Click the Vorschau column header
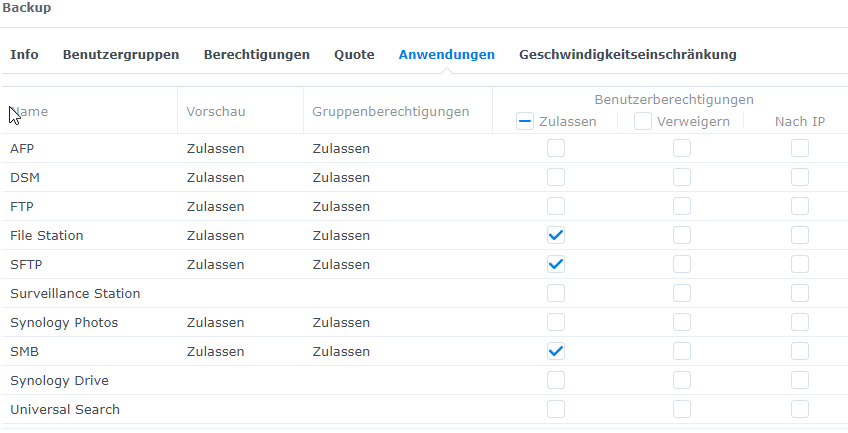The height and width of the screenshot is (433, 848). (x=216, y=111)
